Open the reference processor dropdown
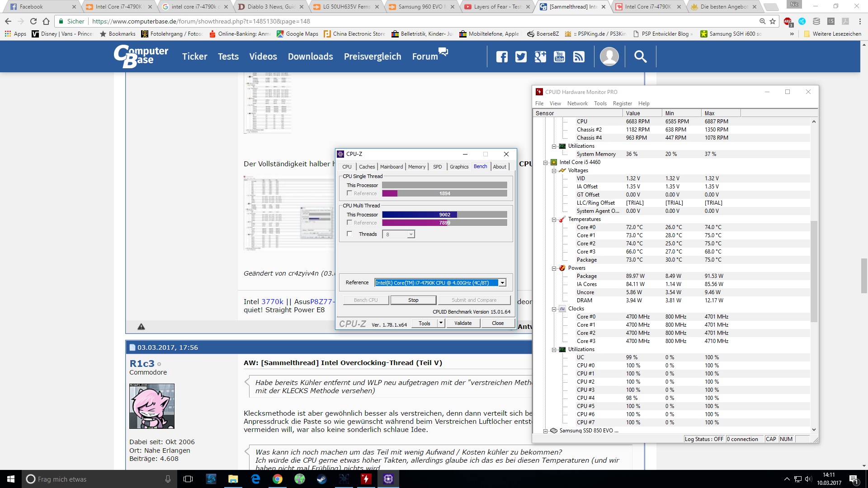Viewport: 868px width, 488px height. pyautogui.click(x=502, y=283)
